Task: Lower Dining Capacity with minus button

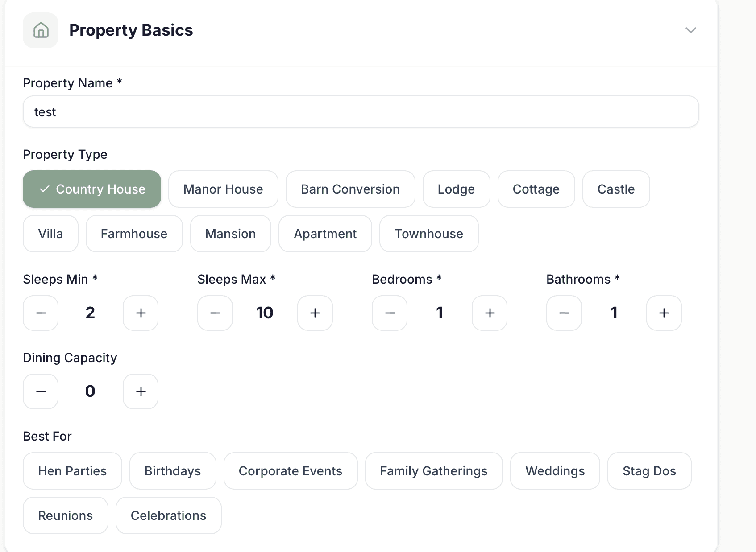Action: [x=41, y=391]
